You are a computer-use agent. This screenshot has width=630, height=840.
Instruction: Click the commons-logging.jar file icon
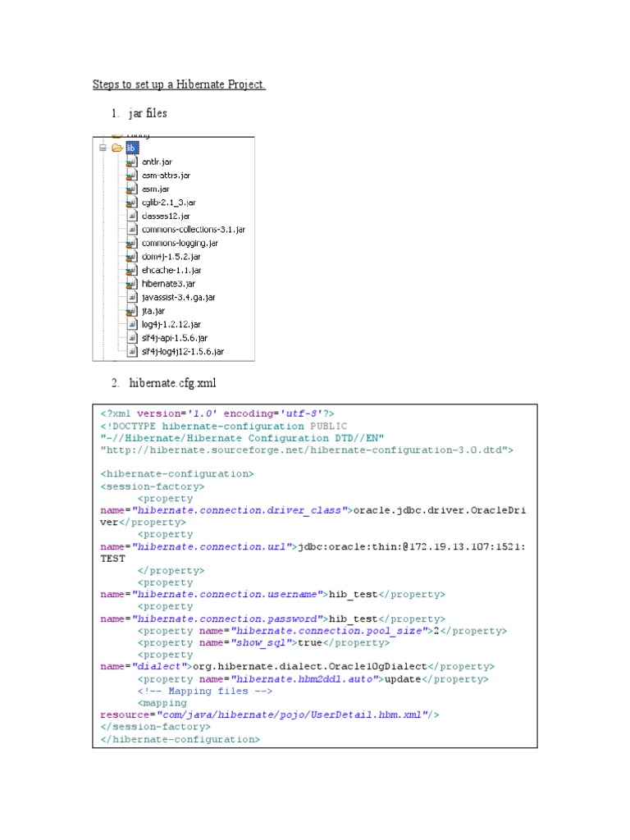(132, 243)
